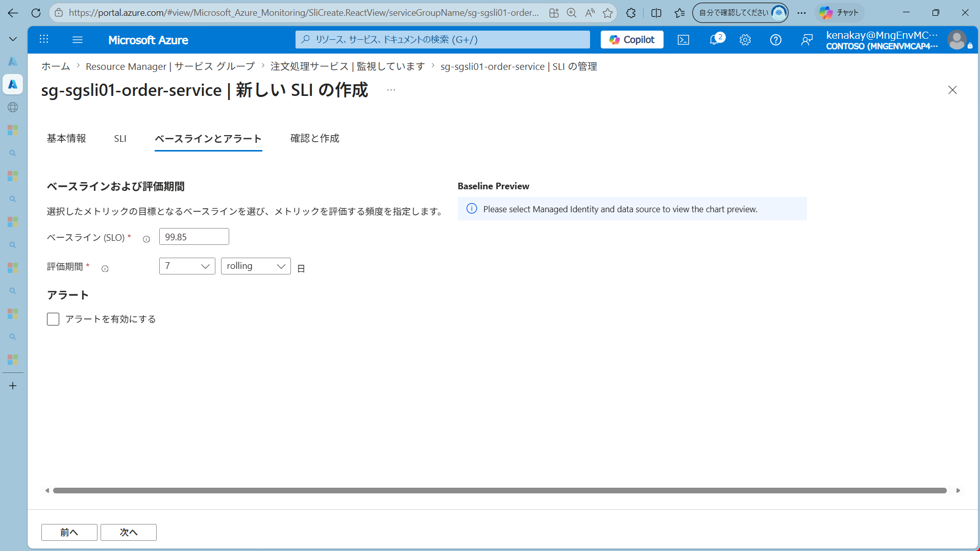Open the split screen icon

[656, 13]
